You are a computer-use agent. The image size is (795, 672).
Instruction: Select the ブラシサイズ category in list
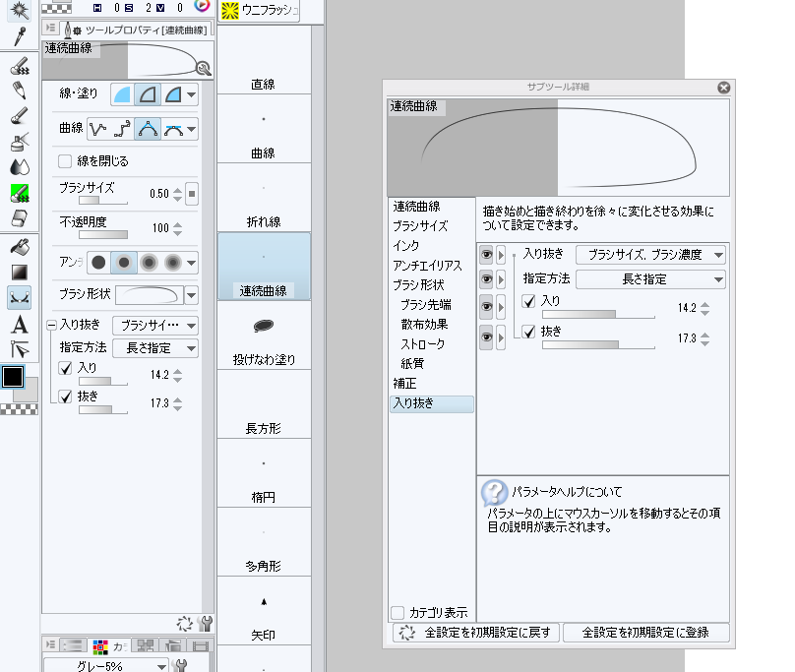click(x=420, y=225)
